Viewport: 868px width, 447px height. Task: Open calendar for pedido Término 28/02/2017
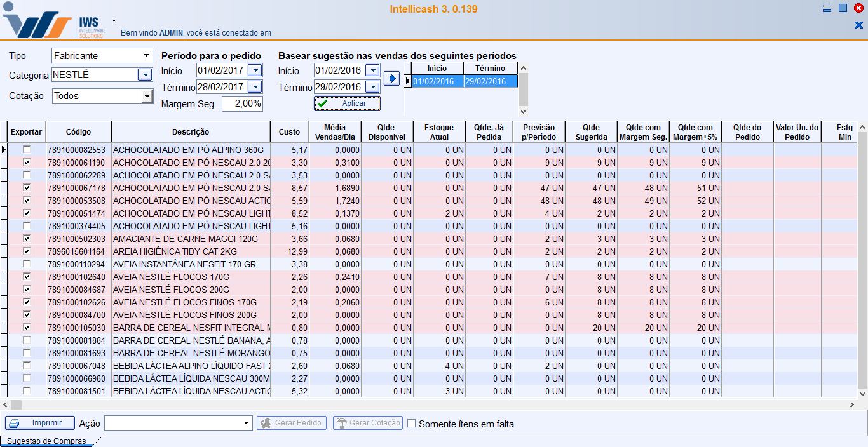(x=254, y=87)
